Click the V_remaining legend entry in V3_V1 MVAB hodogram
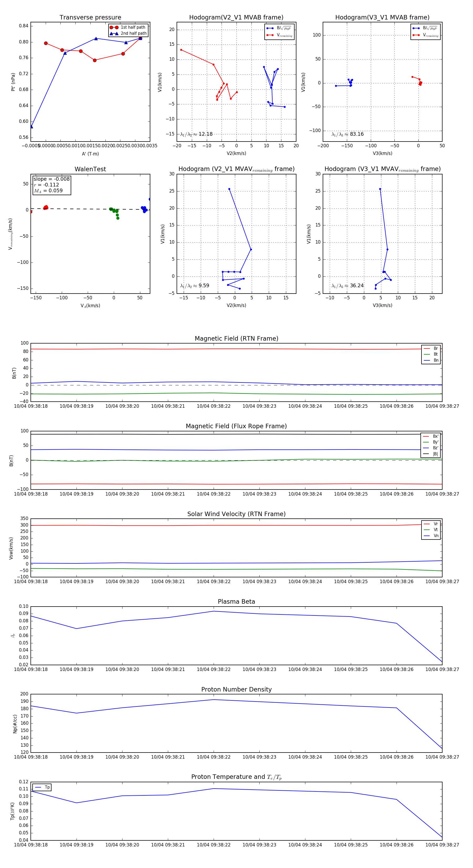This screenshot has height=868, width=473. click(425, 35)
